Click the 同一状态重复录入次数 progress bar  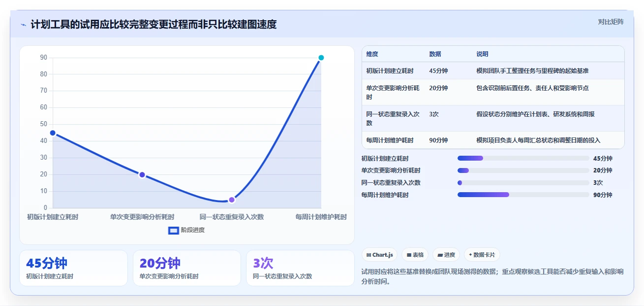(x=523, y=183)
